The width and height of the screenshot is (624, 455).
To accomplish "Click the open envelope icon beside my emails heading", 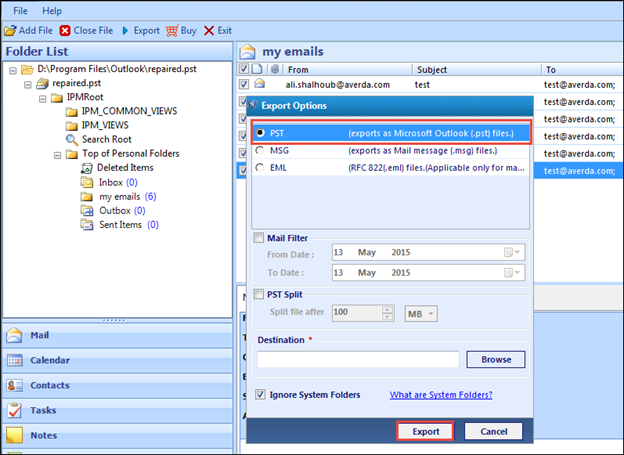I will tap(247, 52).
